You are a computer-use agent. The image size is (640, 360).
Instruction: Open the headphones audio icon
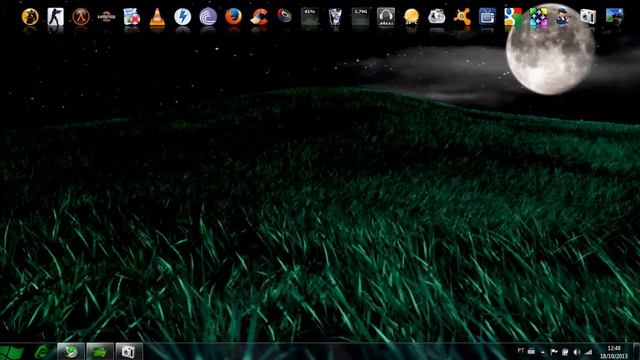(386, 17)
